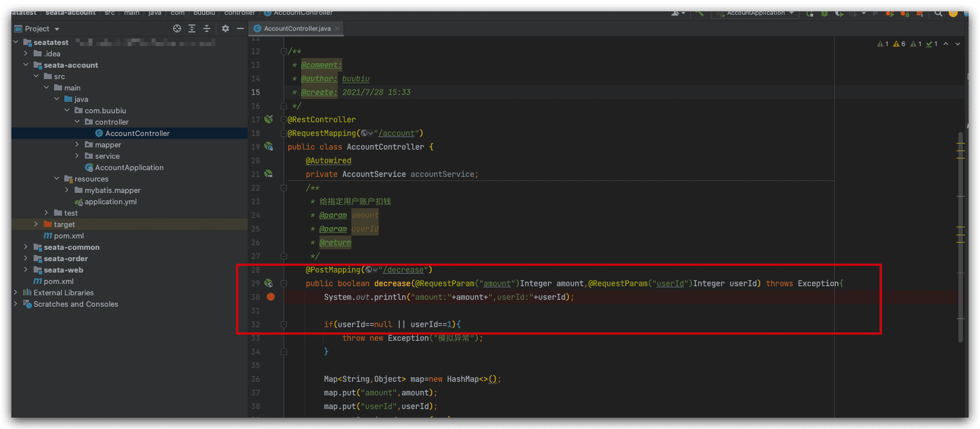Toggle code fold at line 22 Javadoc
The image size is (980, 429).
(x=284, y=188)
